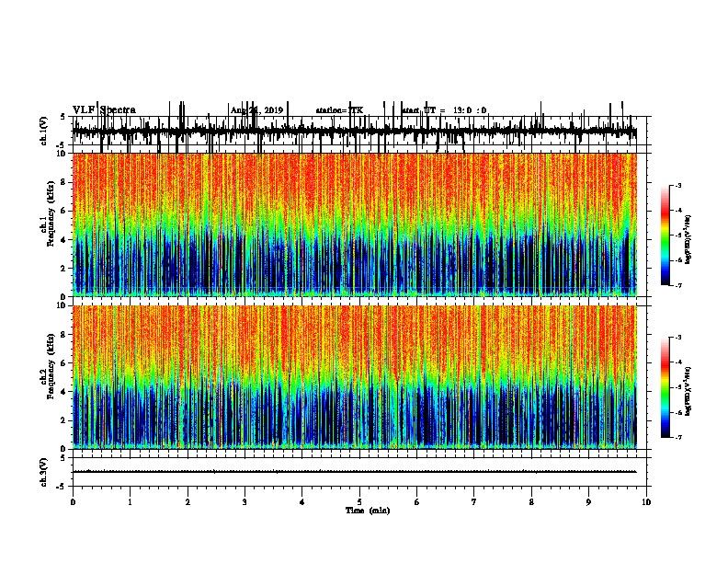Click the '-3' label on ch.1 color bar

pos(677,185)
